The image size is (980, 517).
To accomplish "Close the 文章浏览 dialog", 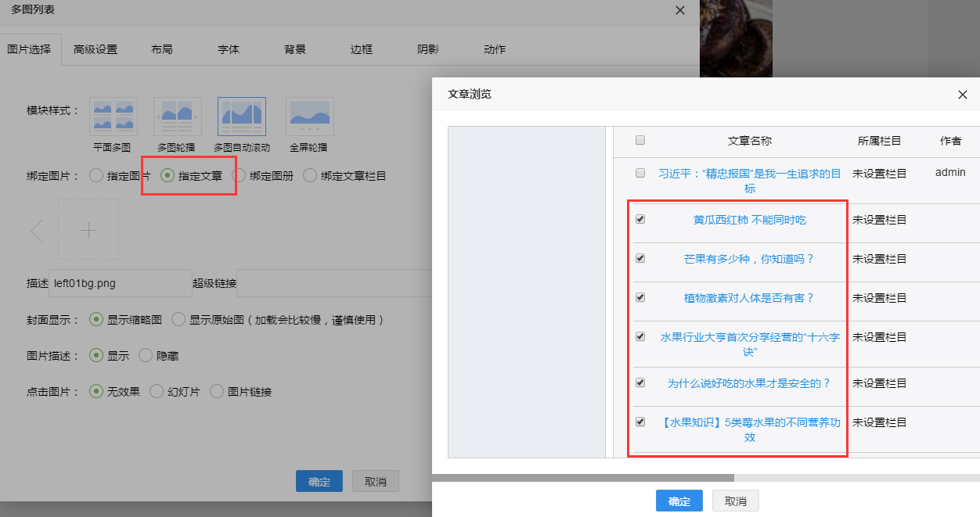I will [962, 95].
